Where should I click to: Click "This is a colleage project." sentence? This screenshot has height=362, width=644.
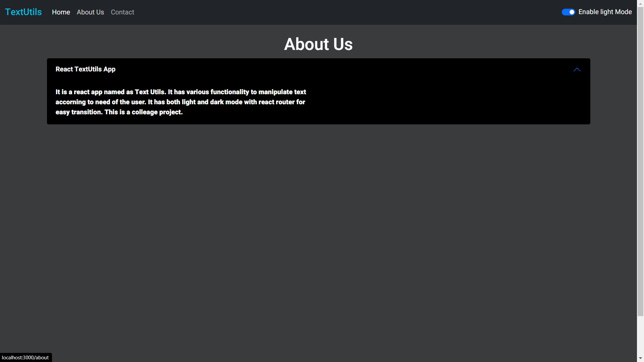pos(144,112)
